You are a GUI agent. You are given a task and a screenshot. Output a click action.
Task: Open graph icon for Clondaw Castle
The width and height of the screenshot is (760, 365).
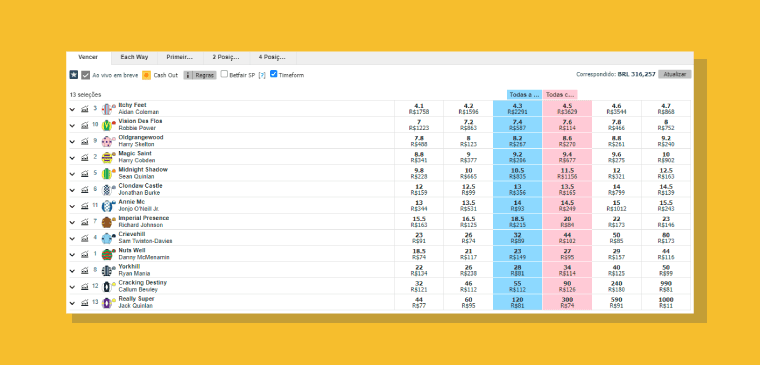(x=84, y=190)
